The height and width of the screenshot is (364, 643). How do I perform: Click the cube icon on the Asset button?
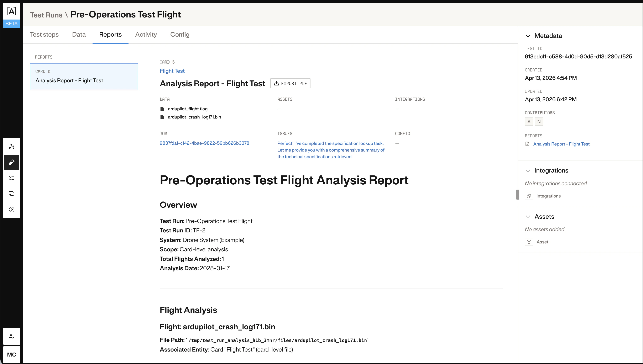coord(529,242)
